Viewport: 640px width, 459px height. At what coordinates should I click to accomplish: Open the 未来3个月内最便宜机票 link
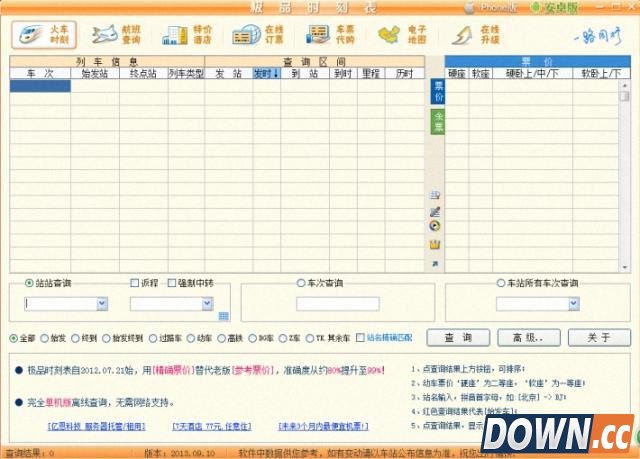pyautogui.click(x=323, y=426)
